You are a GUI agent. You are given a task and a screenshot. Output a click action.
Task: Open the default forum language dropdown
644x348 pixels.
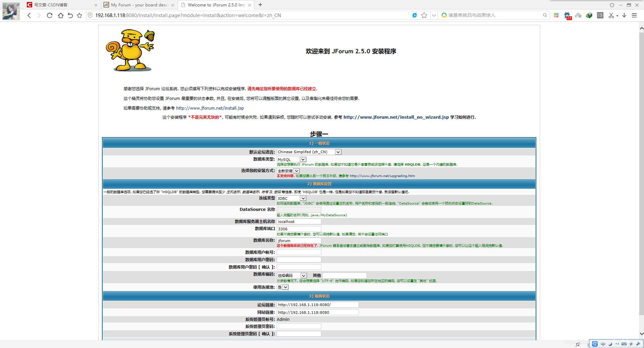pos(309,152)
